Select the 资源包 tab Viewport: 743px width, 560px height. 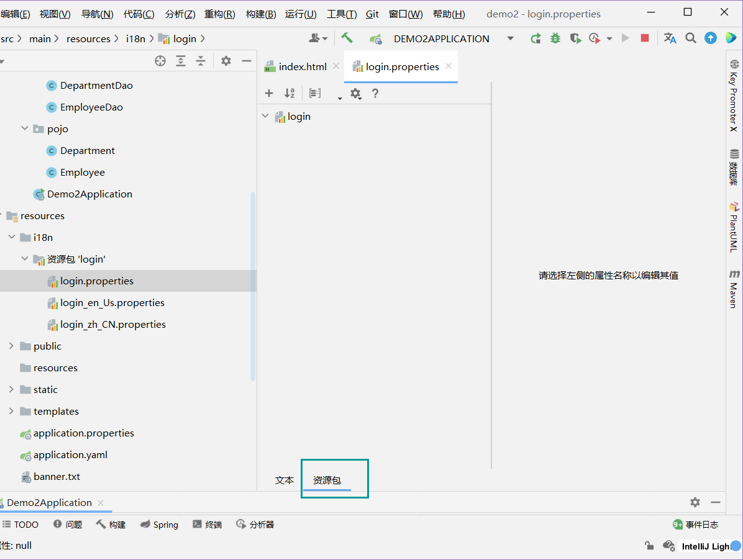[327, 480]
